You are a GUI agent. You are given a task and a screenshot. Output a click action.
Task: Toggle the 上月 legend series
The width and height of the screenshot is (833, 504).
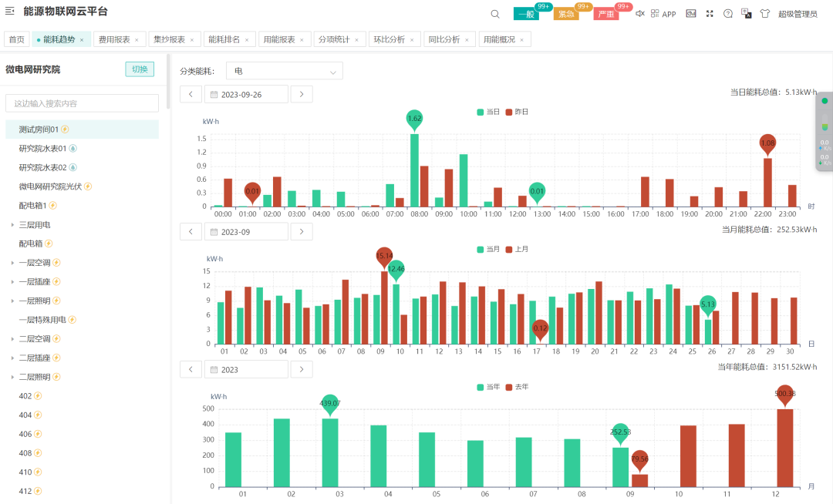click(517, 250)
